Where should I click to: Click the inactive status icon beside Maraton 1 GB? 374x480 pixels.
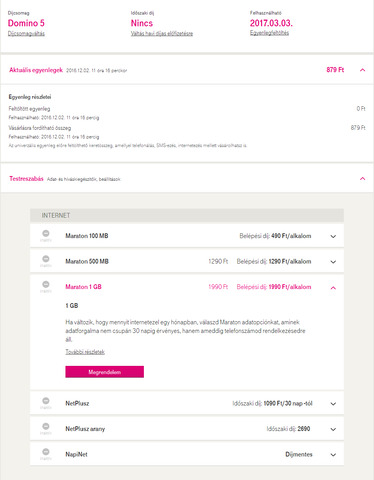46,284
